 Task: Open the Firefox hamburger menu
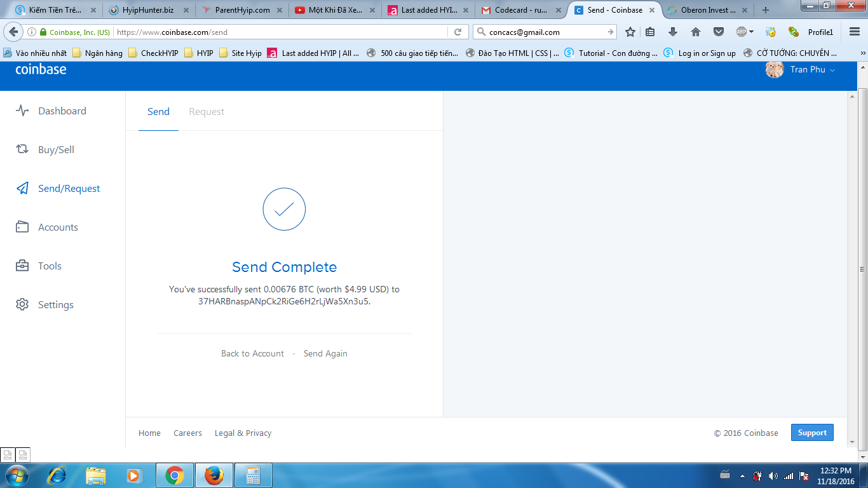point(855,32)
